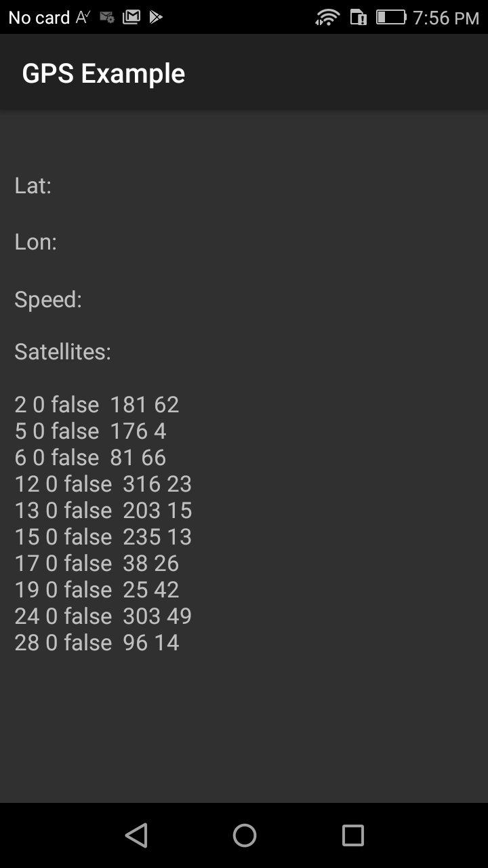Screen dimensions: 488x868
Task: Select satellite row 2 0 false 181 62
Action: click(x=97, y=405)
